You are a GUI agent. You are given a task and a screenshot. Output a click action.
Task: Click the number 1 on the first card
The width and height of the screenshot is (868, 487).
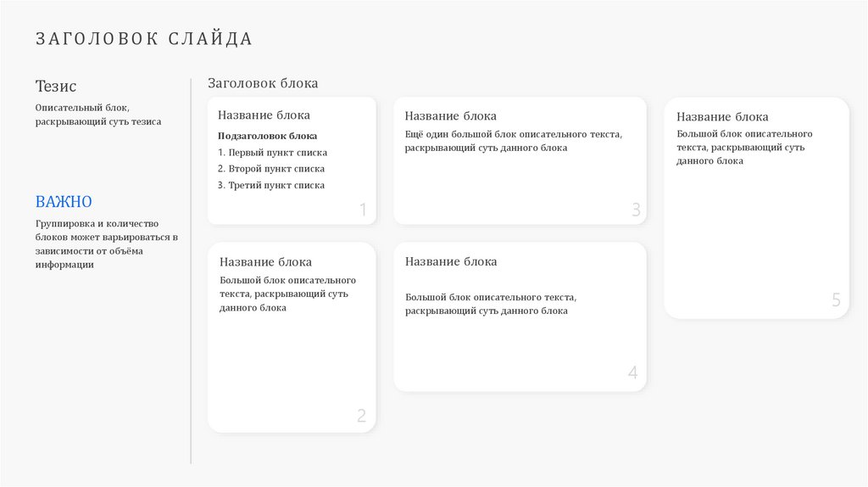pyautogui.click(x=363, y=210)
